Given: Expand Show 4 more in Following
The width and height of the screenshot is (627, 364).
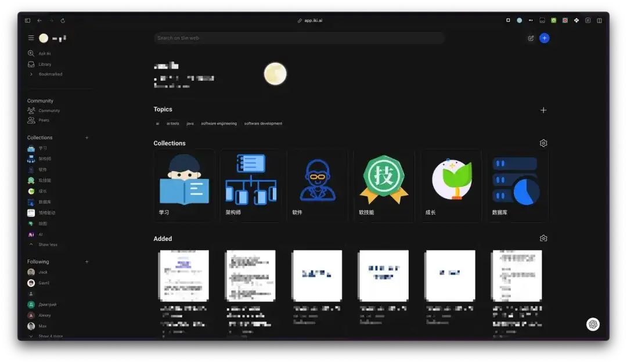Looking at the screenshot, I should (x=46, y=336).
